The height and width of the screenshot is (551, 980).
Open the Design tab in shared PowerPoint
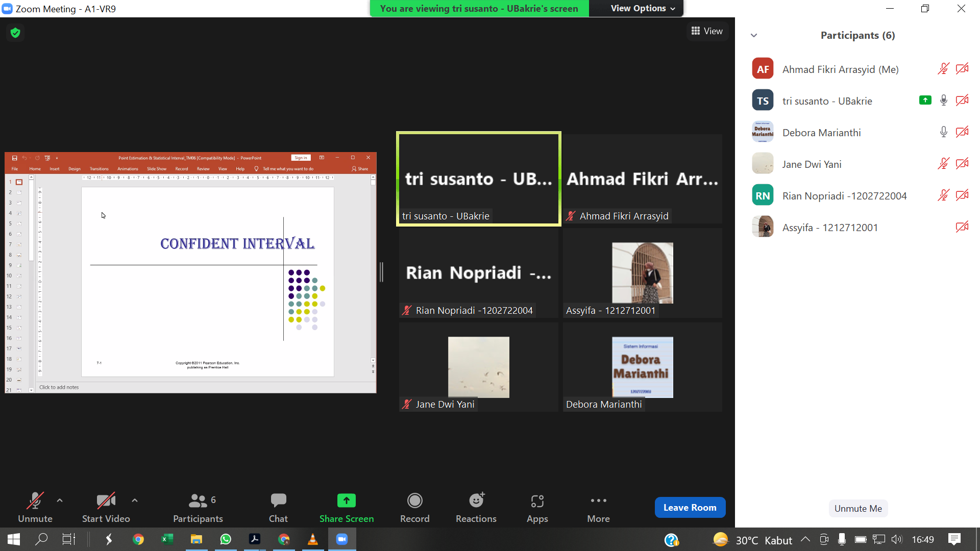coord(75,169)
